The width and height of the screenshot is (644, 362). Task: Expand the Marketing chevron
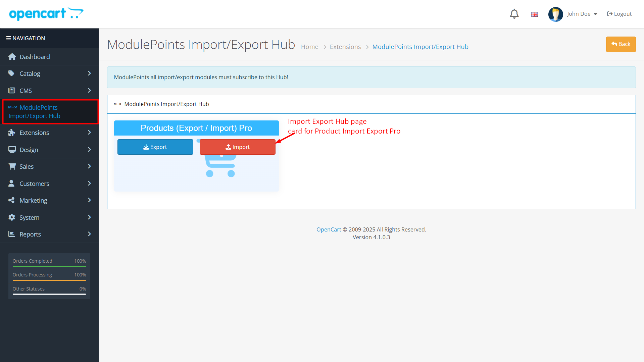pyautogui.click(x=89, y=200)
